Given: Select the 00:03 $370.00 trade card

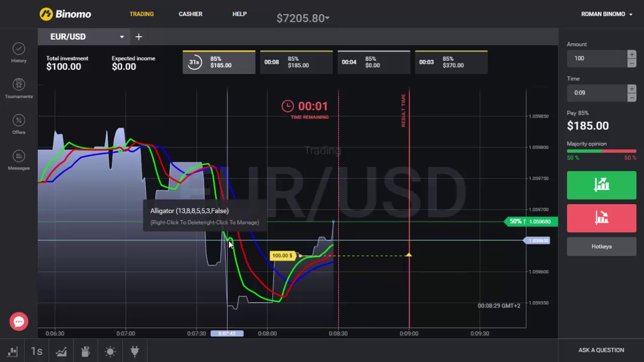Looking at the screenshot, I should coord(451,62).
